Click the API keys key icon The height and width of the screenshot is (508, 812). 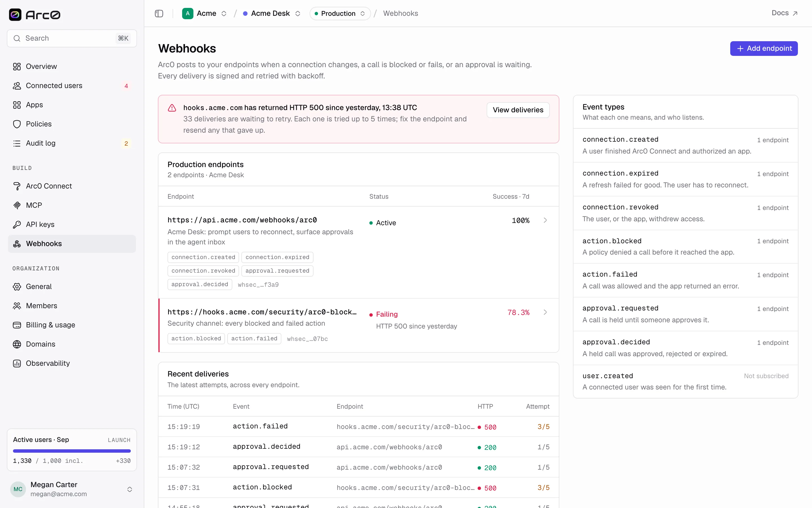pos(17,224)
